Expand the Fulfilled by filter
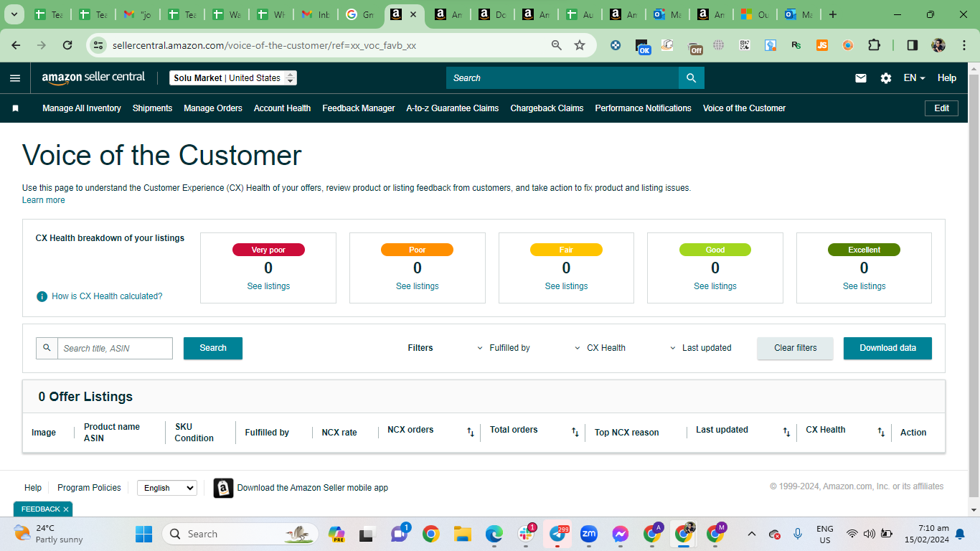Image resolution: width=980 pixels, height=551 pixels. tap(504, 348)
